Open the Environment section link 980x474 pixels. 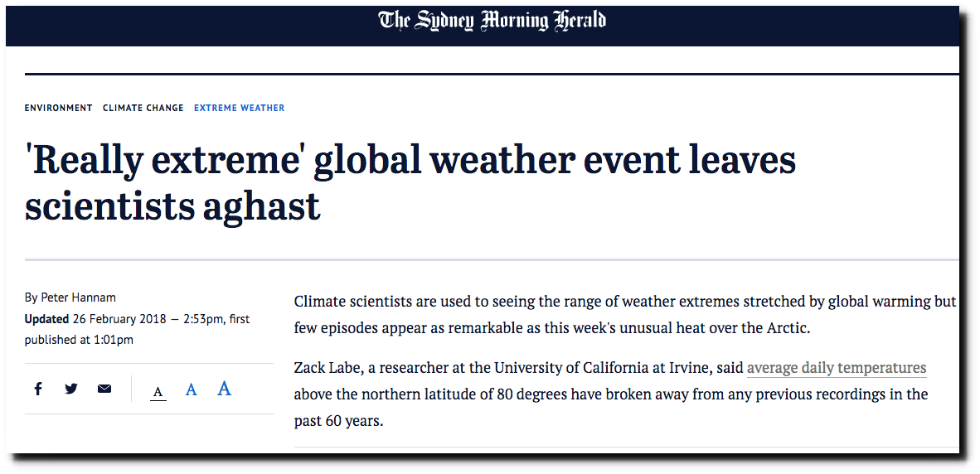(59, 108)
